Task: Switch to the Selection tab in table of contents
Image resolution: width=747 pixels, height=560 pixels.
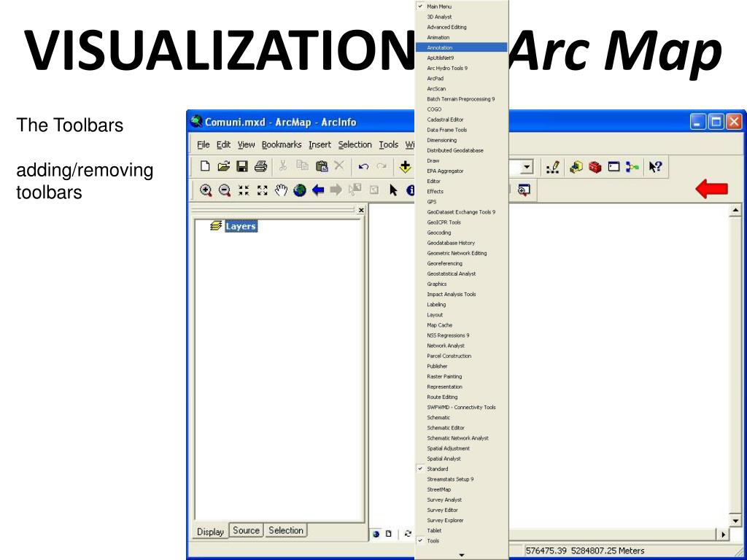Action: coord(286,531)
